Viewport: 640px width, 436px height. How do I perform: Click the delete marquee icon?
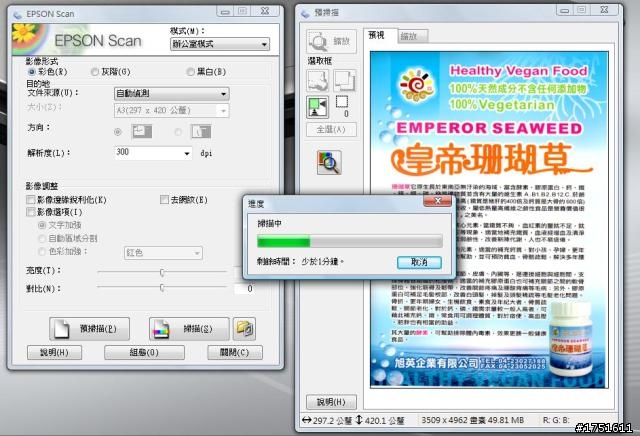point(318,80)
